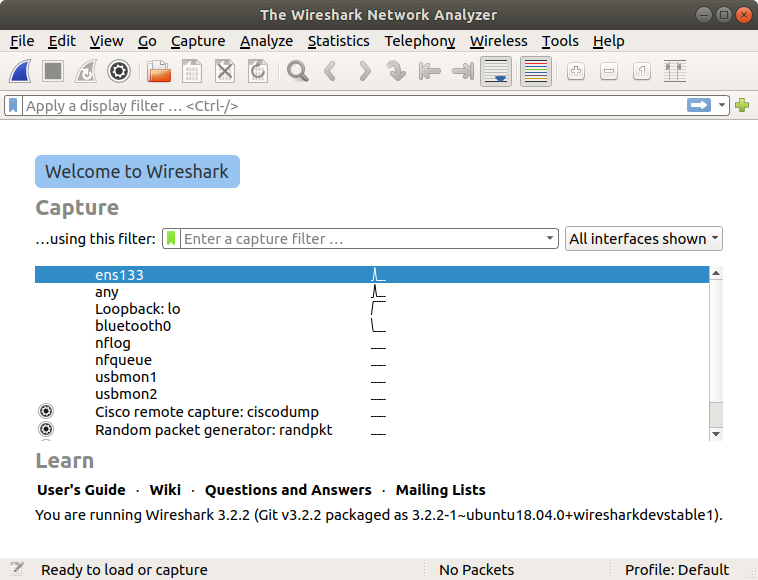Screen dimensions: 758x580
Task: Go back in packet history arrow
Action: [331, 72]
